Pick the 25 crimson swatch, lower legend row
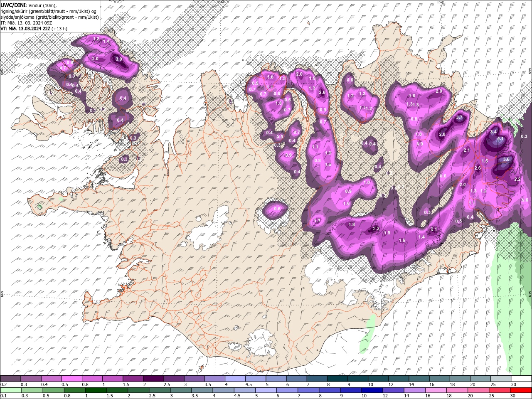 tap(500, 390)
